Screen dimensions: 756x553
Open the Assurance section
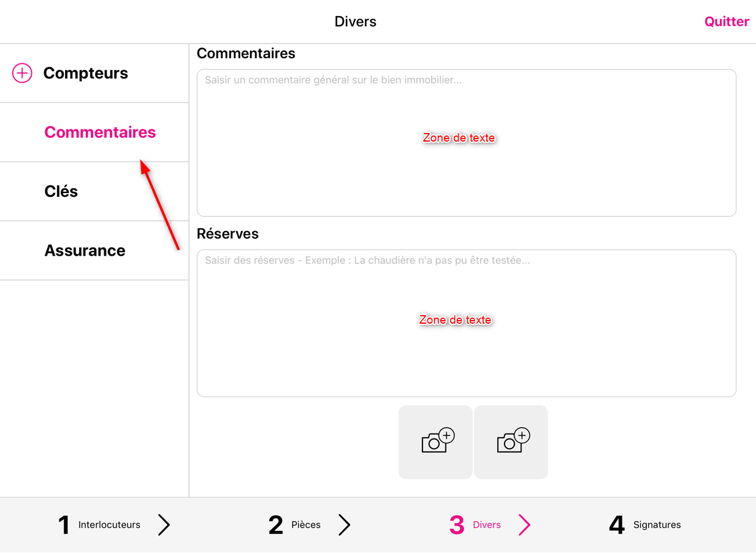click(x=94, y=251)
